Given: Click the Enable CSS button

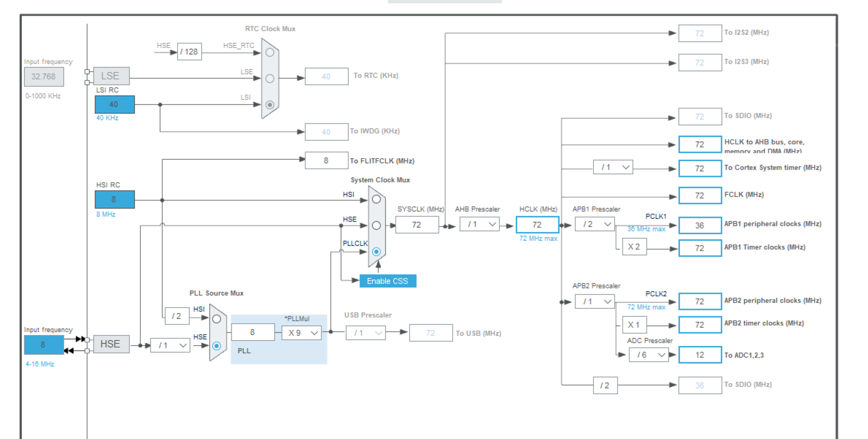Looking at the screenshot, I should coord(388,281).
